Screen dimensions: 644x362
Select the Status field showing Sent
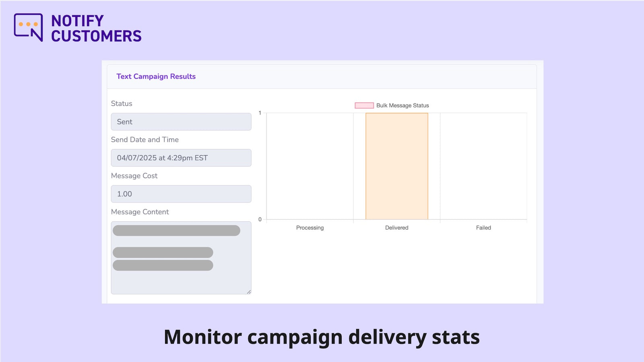click(181, 121)
